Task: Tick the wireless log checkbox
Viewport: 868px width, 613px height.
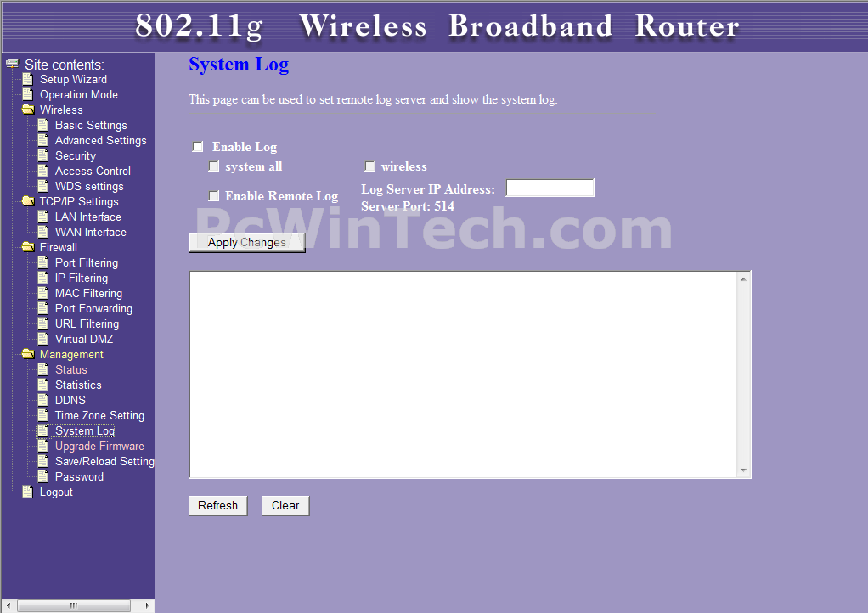Action: click(x=369, y=166)
